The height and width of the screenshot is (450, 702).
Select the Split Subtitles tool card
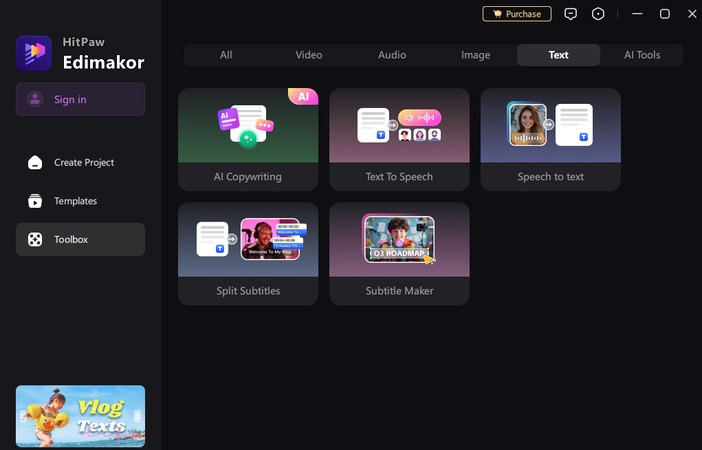pos(248,254)
